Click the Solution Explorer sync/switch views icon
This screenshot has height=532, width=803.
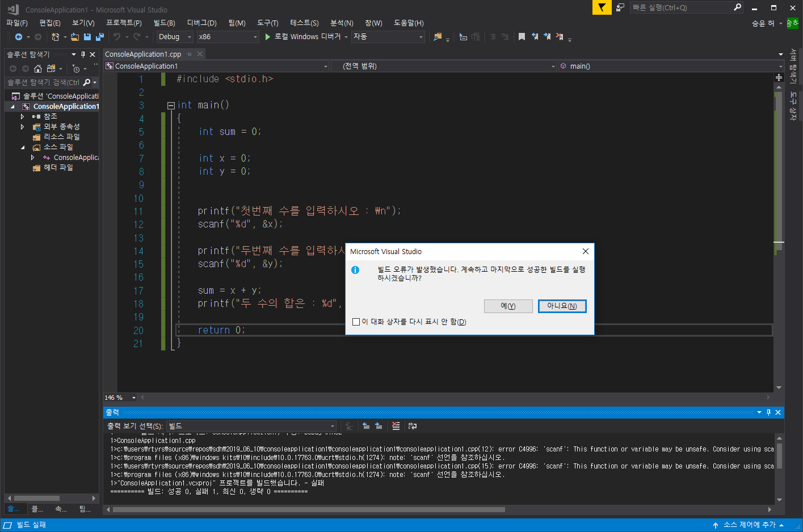(51, 69)
